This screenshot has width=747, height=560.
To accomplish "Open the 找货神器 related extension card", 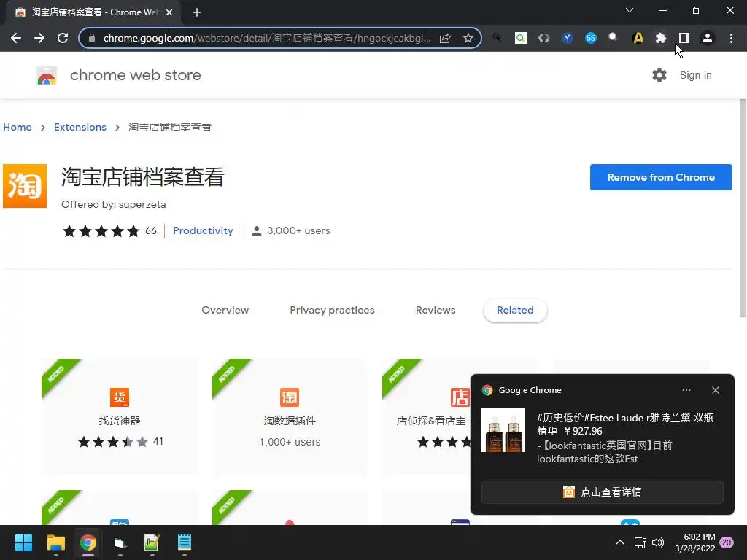I will point(120,416).
